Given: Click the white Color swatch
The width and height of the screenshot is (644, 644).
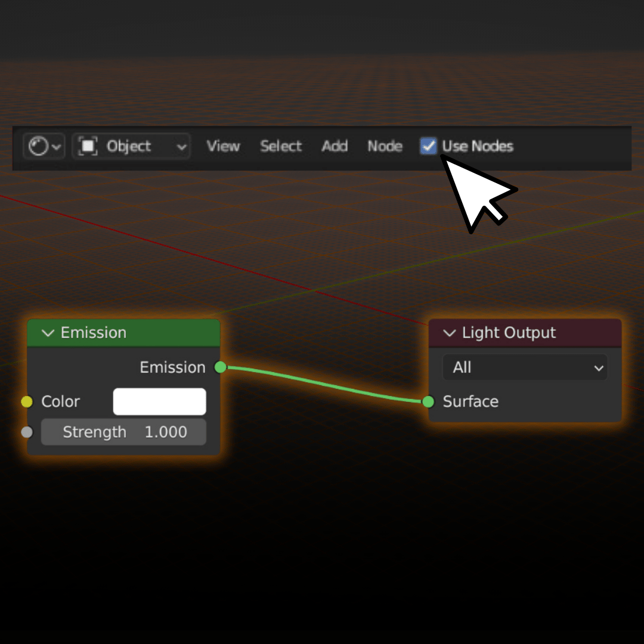Looking at the screenshot, I should pos(159,402).
